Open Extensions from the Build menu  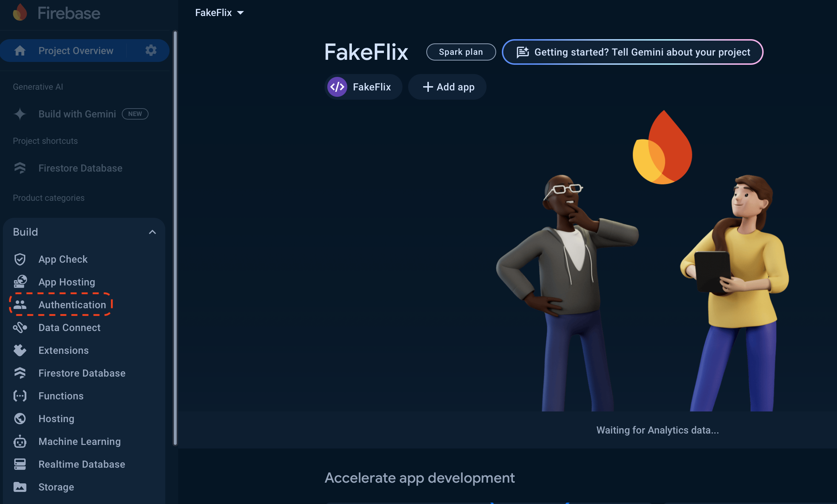pyautogui.click(x=63, y=350)
